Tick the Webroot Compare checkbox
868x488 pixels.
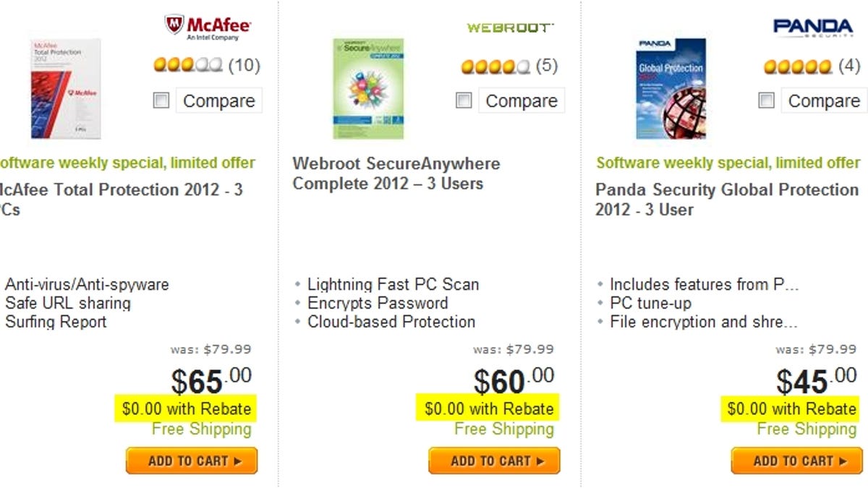pos(464,100)
